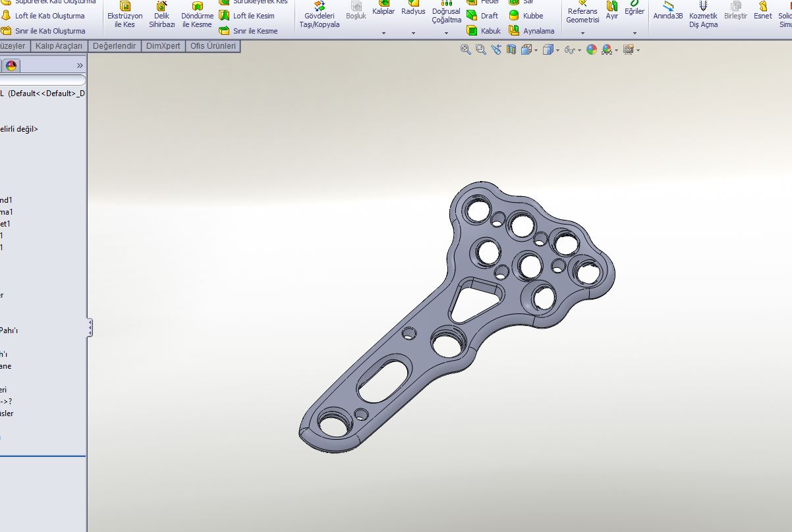Select the Radyus fillet tool
This screenshot has height=532, width=792.
(413, 8)
